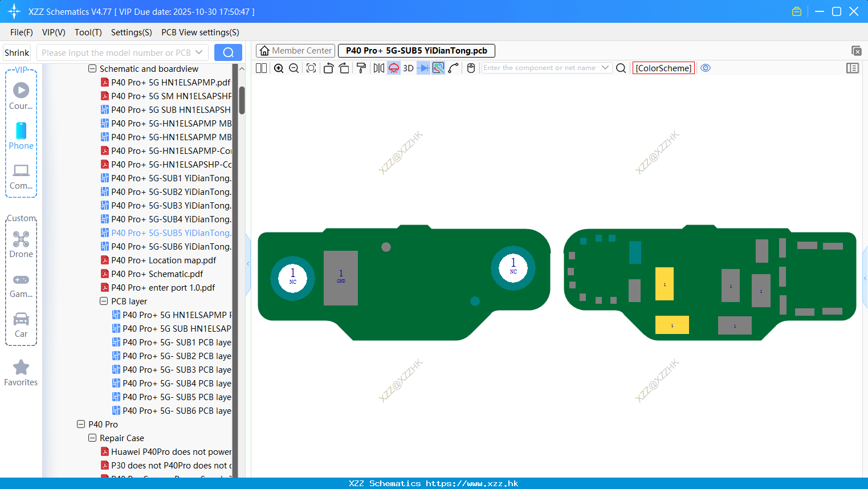The width and height of the screenshot is (868, 489).
Task: Mirror the PCB board view
Action: (378, 68)
